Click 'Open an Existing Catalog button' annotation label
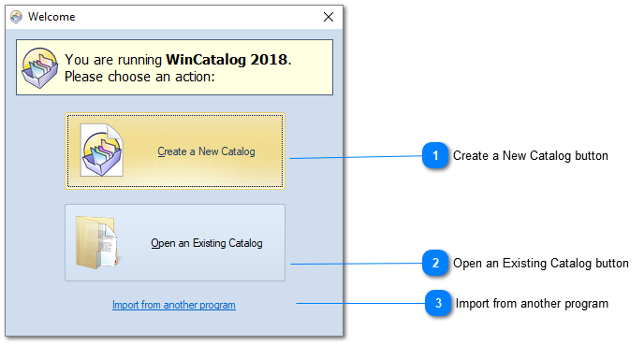The image size is (644, 345). tap(540, 263)
